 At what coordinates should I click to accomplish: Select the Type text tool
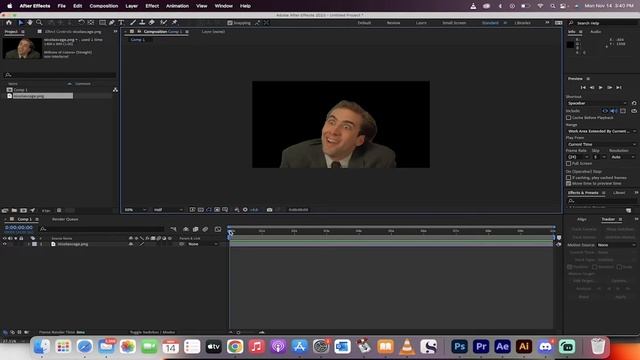click(x=121, y=23)
